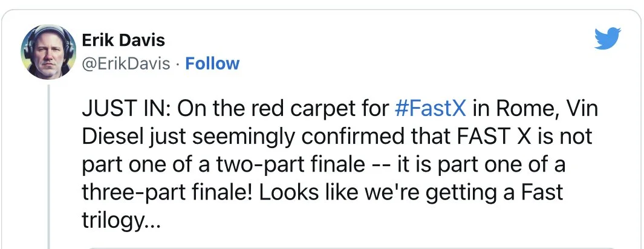This screenshot has height=249, width=644.
Task: Click the Twitter bird logo
Action: (x=608, y=40)
